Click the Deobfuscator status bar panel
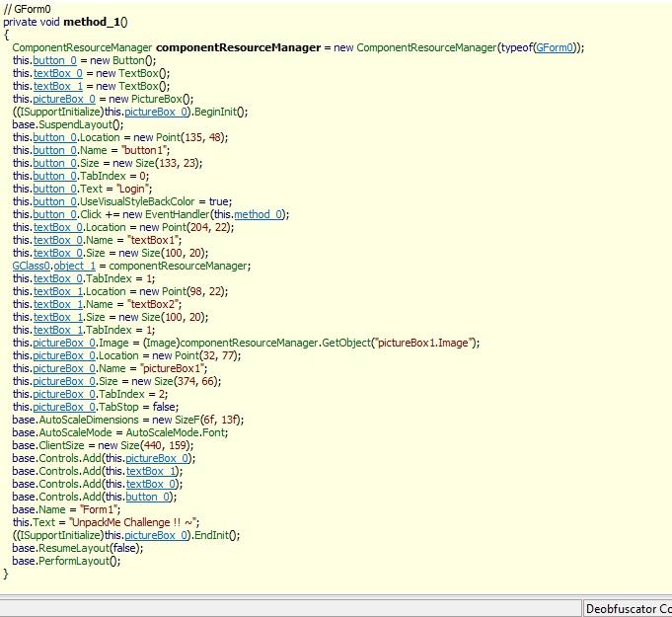 pyautogui.click(x=628, y=608)
